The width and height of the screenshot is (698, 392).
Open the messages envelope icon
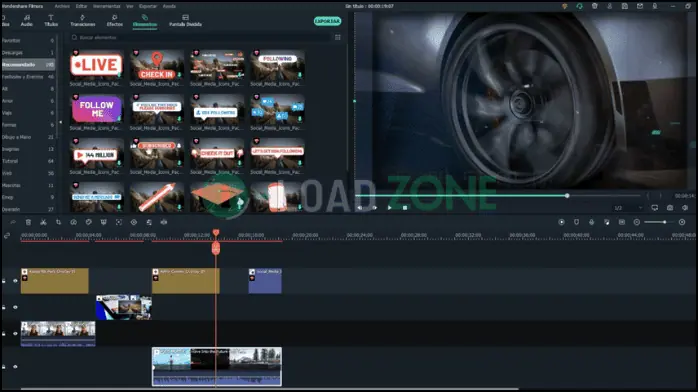[x=640, y=6]
